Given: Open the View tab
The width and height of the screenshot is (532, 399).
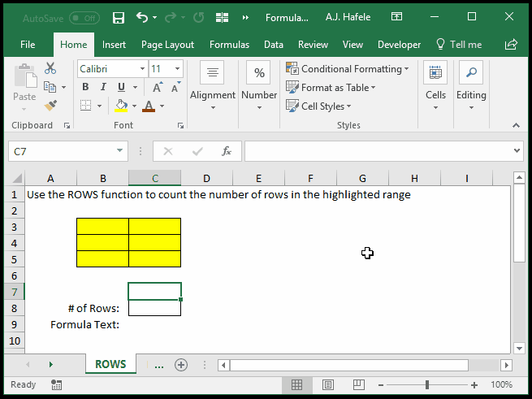Looking at the screenshot, I should [353, 45].
